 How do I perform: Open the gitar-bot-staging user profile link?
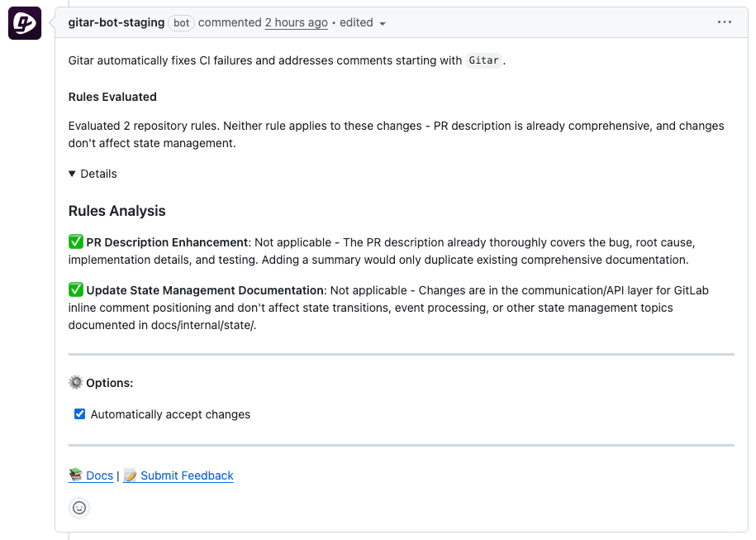[116, 22]
